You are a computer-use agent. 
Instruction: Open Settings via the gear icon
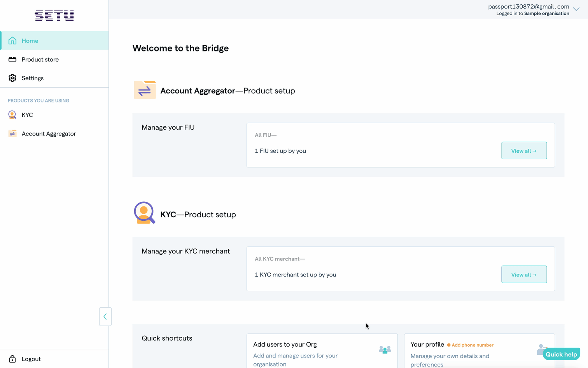pos(12,78)
